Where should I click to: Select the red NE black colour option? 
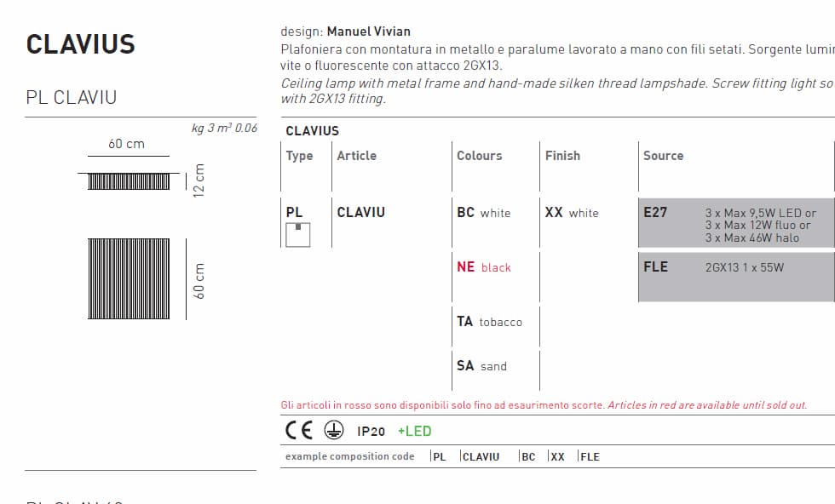483,267
